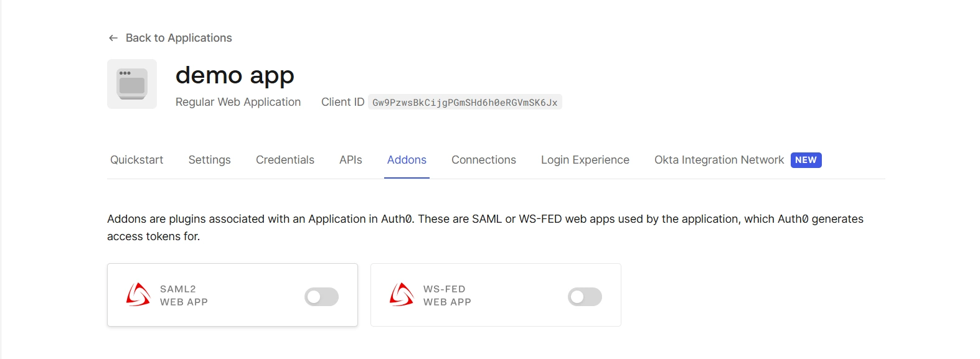980x359 pixels.
Task: Click the SAML2 Web App logo icon
Action: tap(138, 295)
